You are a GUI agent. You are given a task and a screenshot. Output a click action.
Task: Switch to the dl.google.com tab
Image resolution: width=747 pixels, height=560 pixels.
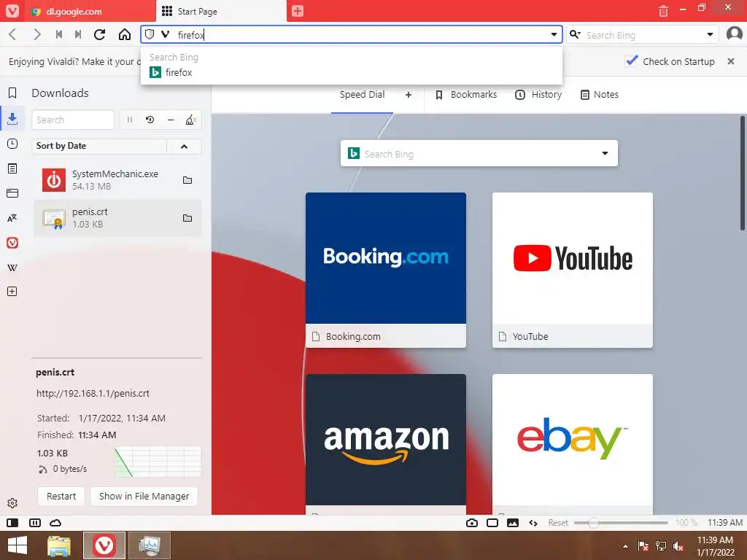pos(90,11)
